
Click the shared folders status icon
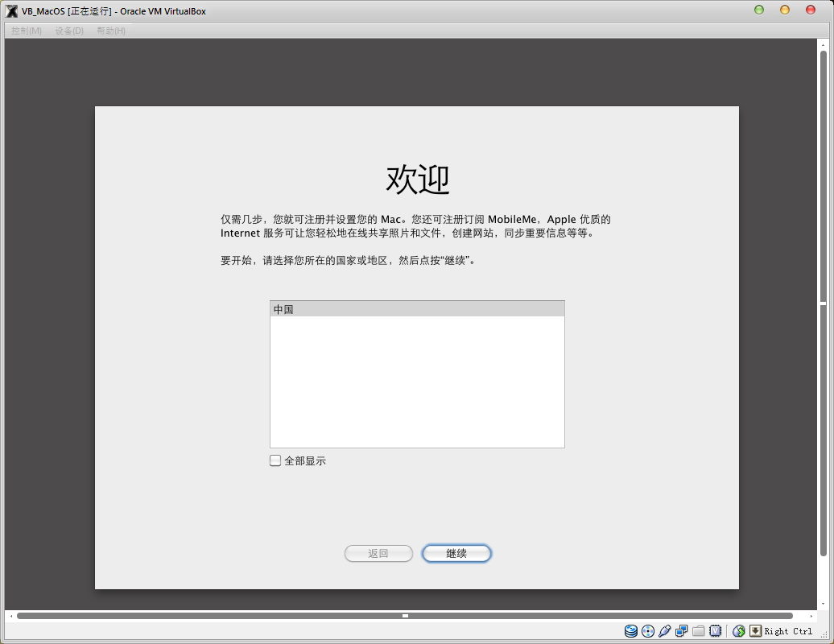(699, 631)
